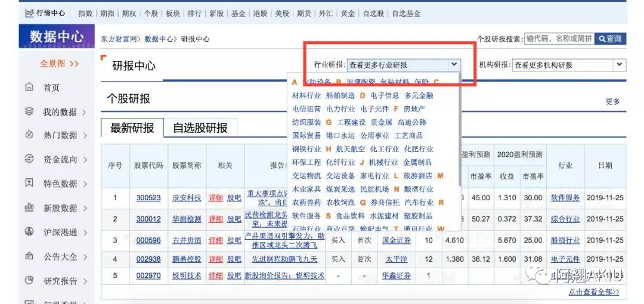Expand 特色数据 sidebar chevron

(x=85, y=184)
